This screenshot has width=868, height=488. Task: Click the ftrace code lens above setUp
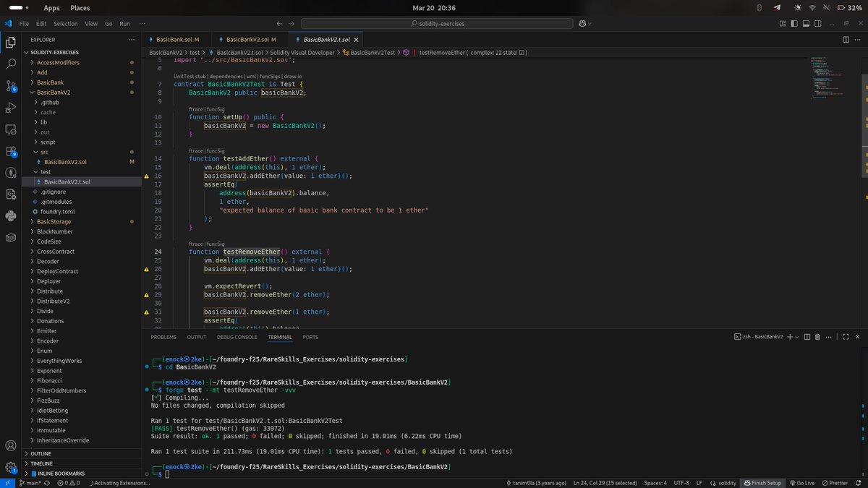[195, 108]
